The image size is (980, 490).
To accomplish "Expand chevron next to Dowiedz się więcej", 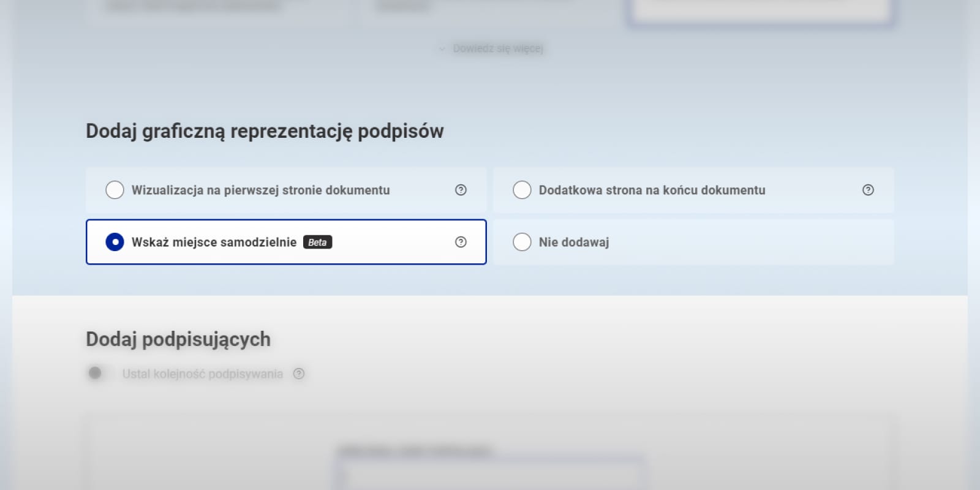I will (442, 49).
